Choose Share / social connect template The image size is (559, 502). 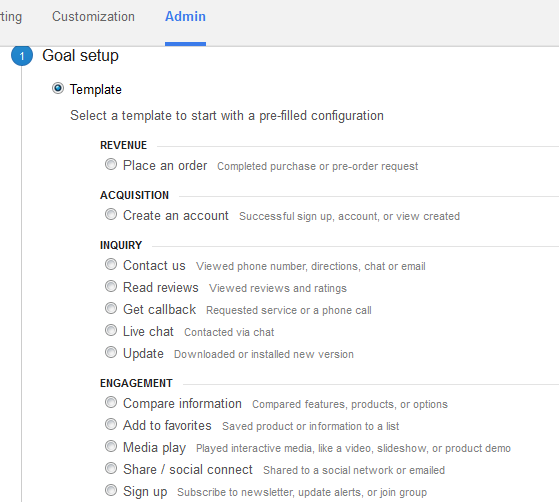tap(111, 468)
